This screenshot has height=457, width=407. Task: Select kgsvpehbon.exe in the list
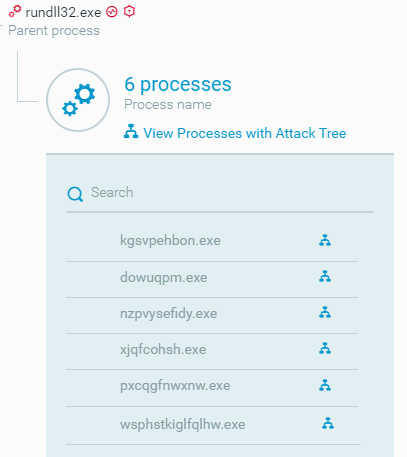coord(170,240)
